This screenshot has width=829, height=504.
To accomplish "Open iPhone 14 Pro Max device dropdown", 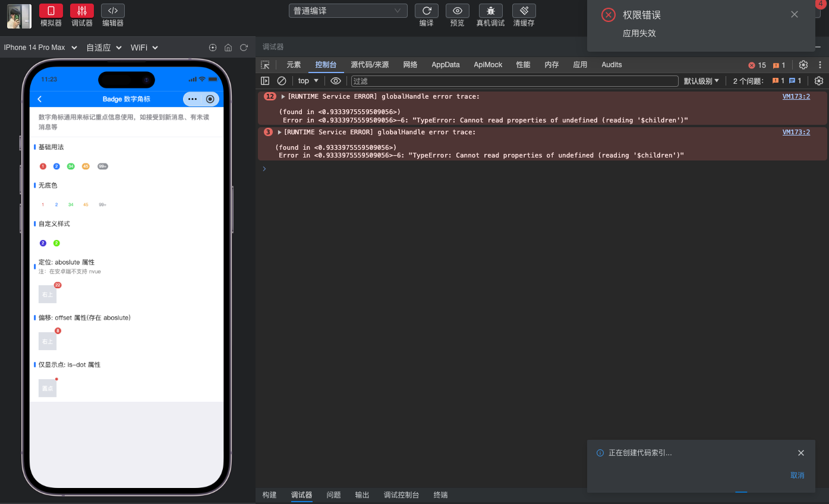I will 40,48.
